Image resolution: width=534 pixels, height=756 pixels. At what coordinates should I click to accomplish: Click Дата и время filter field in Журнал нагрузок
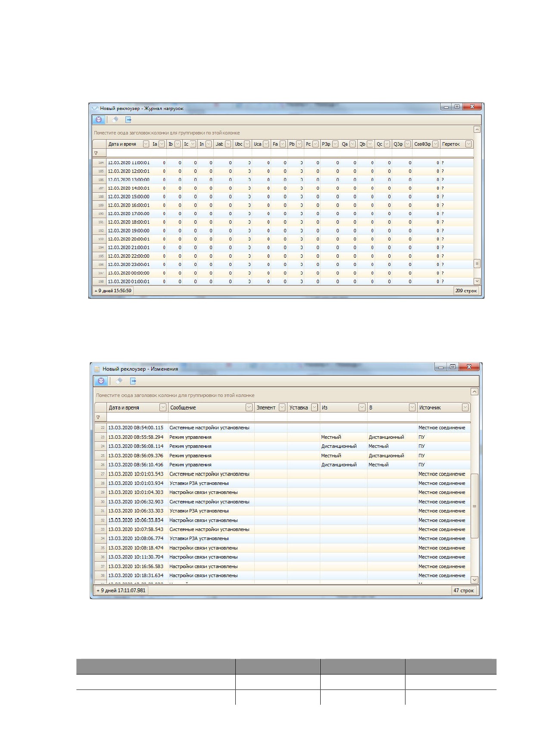pyautogui.click(x=128, y=153)
